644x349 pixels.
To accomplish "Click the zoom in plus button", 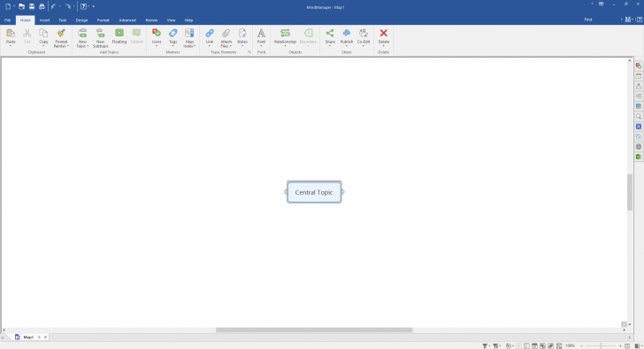I will pyautogui.click(x=620, y=346).
